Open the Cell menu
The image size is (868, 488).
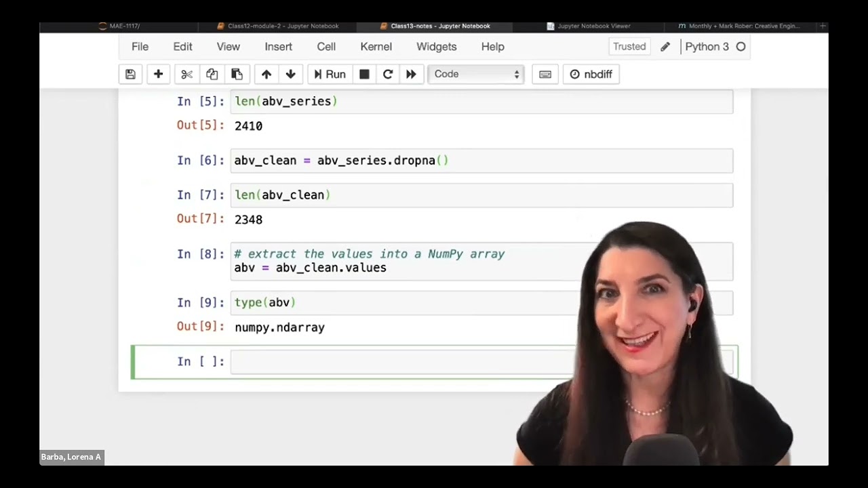coord(326,47)
